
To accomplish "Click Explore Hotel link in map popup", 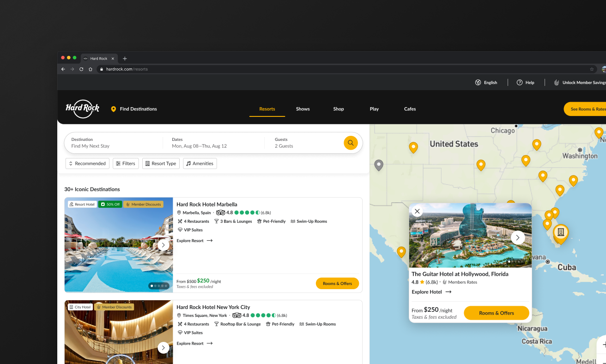I will [x=432, y=292].
